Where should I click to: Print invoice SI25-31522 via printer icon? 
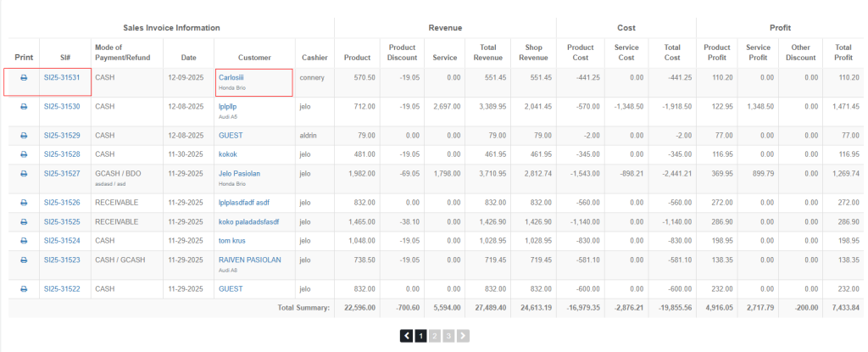(24, 289)
